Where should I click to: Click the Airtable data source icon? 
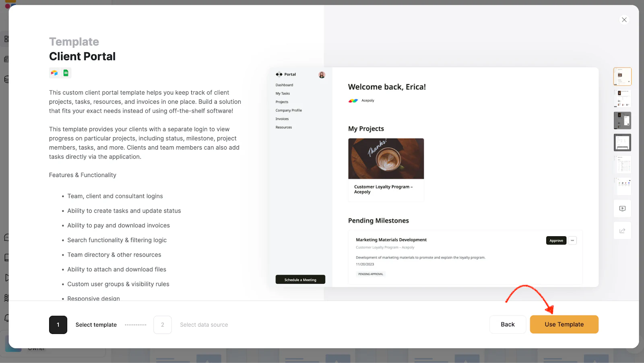(54, 73)
